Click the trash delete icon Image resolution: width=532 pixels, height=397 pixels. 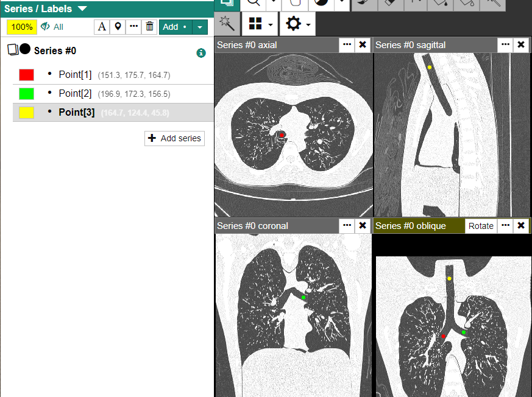149,27
